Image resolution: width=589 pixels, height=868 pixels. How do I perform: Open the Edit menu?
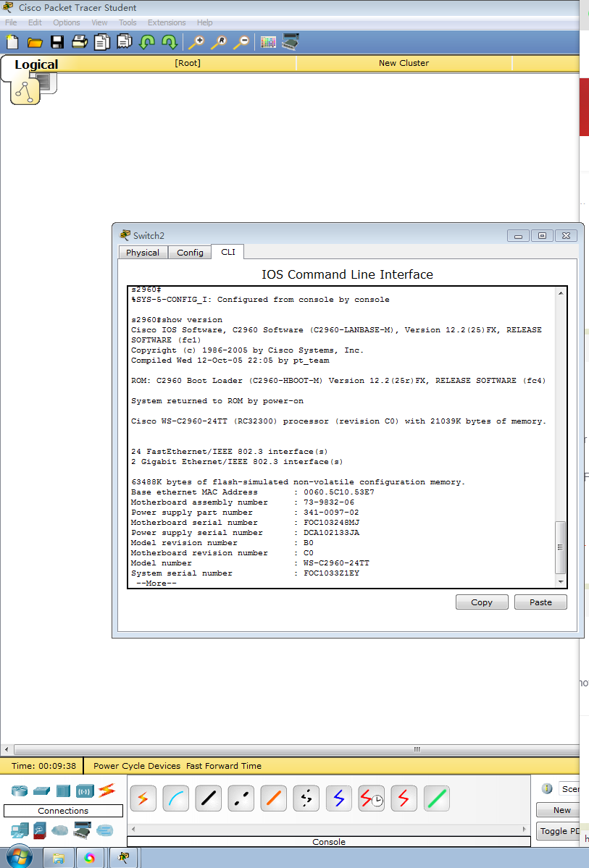click(35, 22)
